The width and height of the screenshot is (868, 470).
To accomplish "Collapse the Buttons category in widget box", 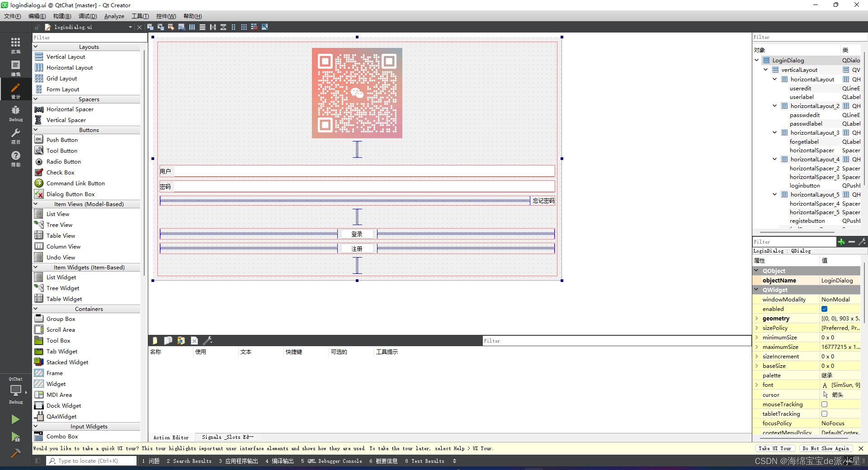I will coord(36,130).
